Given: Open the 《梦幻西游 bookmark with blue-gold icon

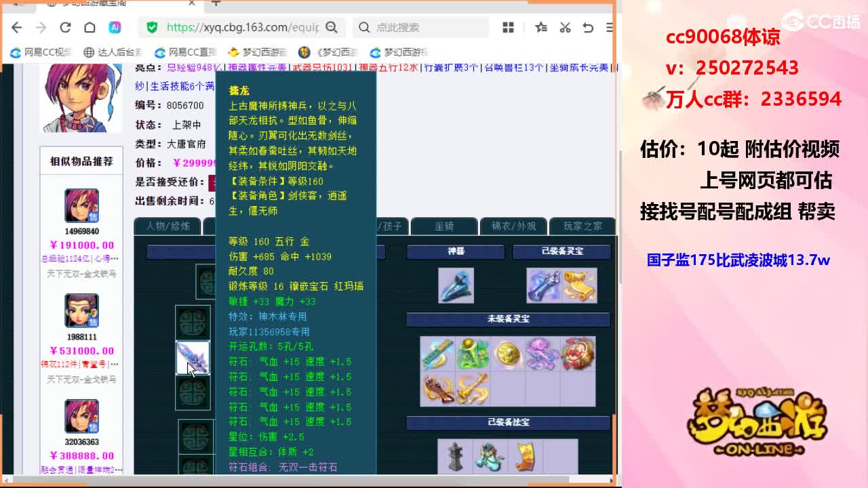Looking at the screenshot, I should [328, 52].
